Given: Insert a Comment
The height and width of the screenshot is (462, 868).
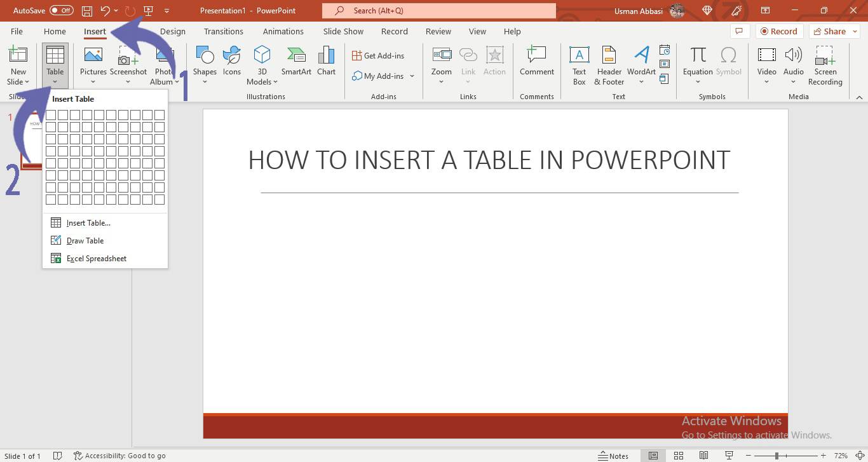Looking at the screenshot, I should [x=537, y=61].
